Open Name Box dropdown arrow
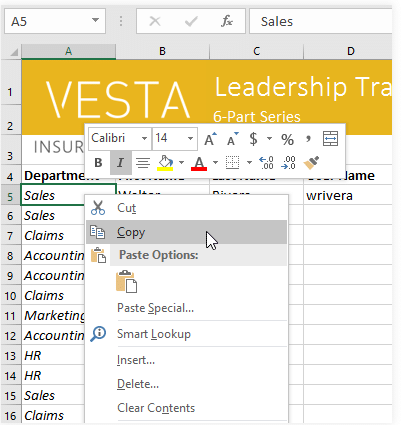 [x=95, y=21]
